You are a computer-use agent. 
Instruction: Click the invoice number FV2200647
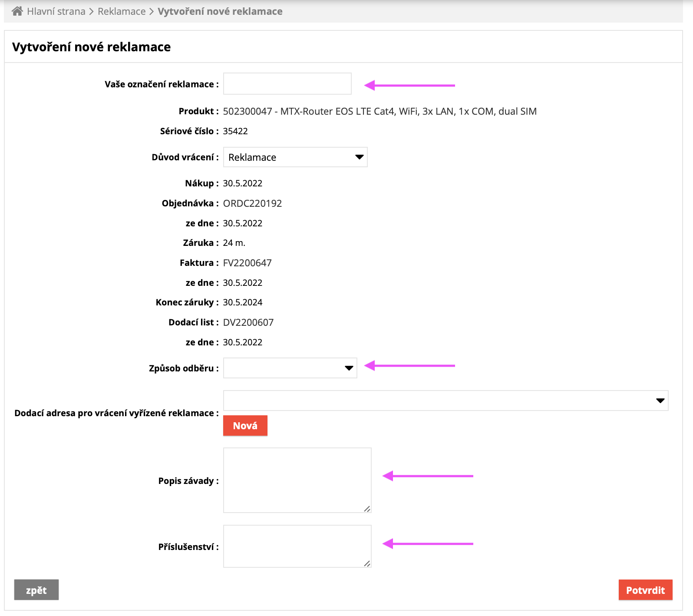(247, 263)
